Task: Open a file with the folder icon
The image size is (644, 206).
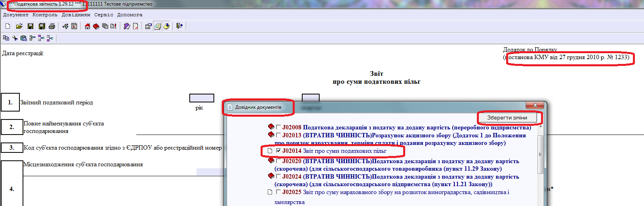Action: click(x=19, y=26)
